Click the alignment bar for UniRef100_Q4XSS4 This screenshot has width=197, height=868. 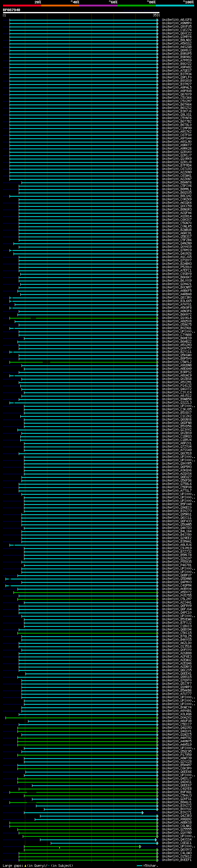[98, 840]
